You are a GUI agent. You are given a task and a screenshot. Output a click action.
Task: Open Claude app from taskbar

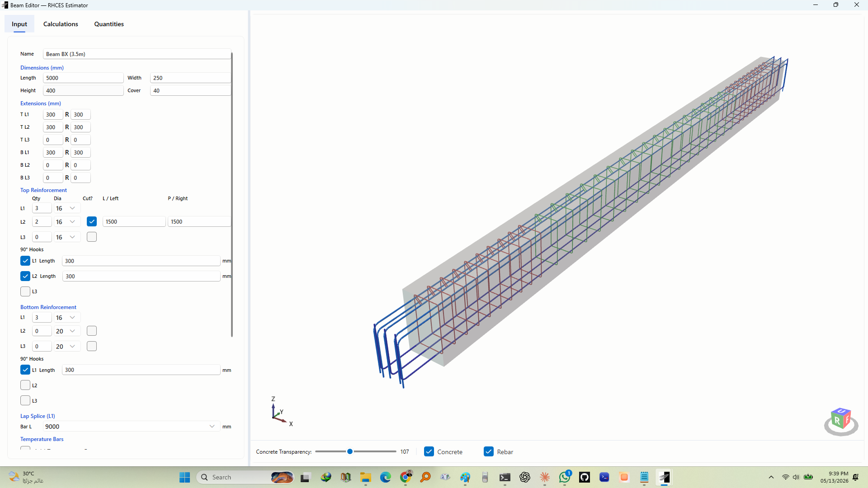(545, 477)
